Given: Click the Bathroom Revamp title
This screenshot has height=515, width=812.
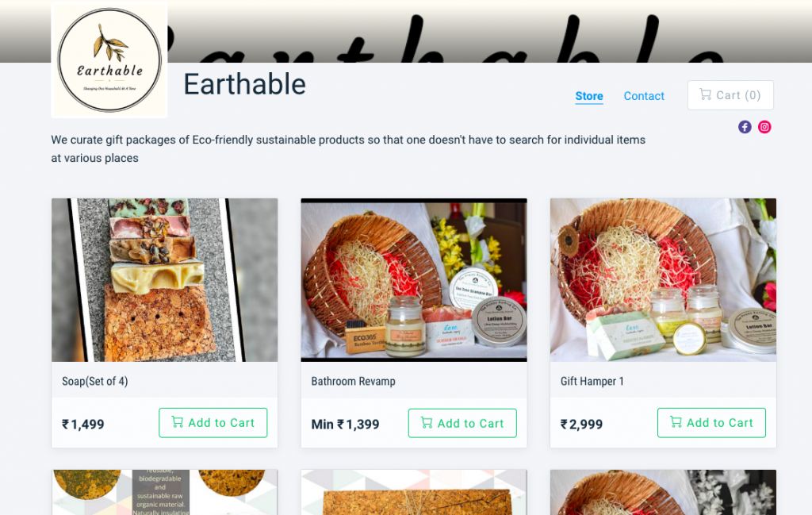Looking at the screenshot, I should (353, 382).
